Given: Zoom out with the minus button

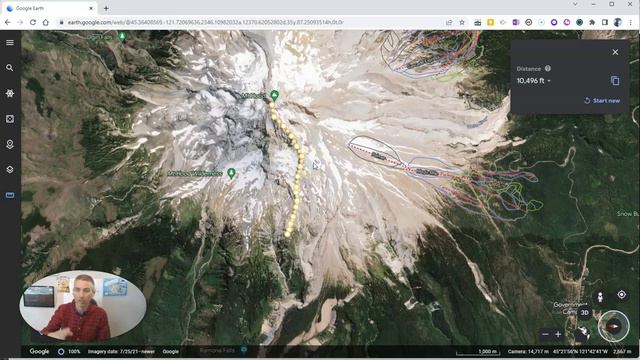Looking at the screenshot, I should point(545,334).
